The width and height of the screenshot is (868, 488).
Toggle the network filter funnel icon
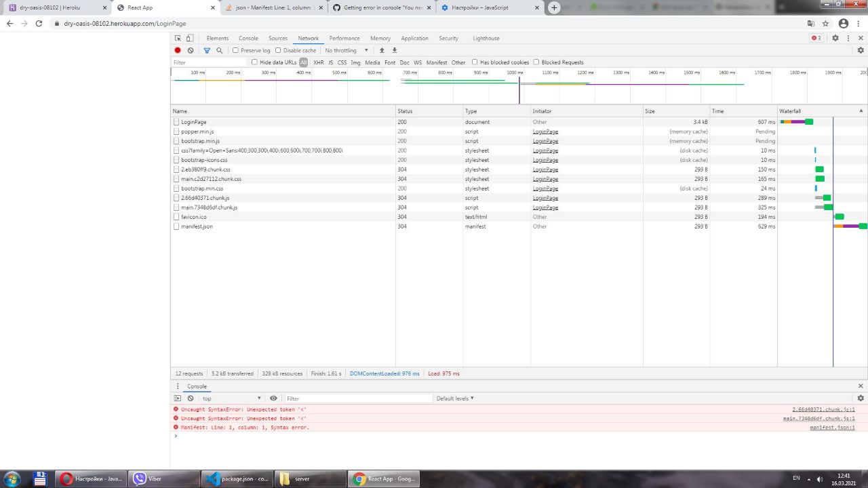[x=208, y=50]
